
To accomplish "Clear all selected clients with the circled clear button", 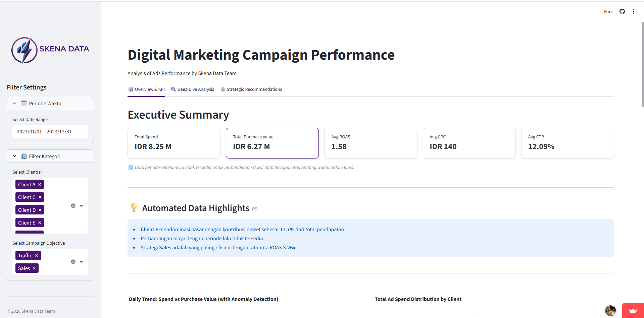I will (73, 205).
